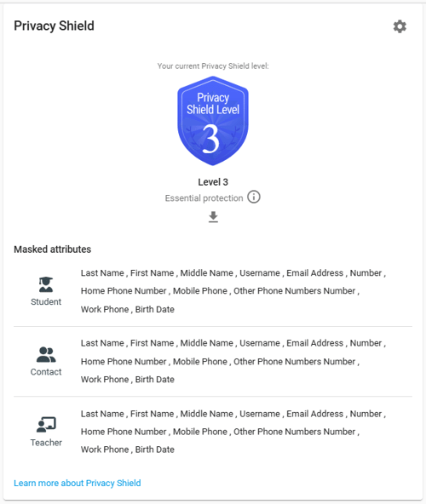Screen dimensions: 426x504
Task: Click Student's Work Phone masked attribute
Action: [105, 309]
